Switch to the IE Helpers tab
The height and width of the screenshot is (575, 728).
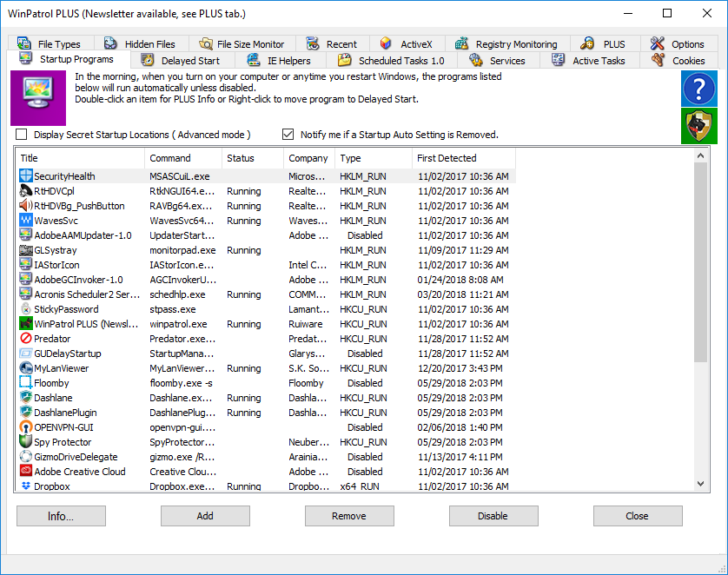pyautogui.click(x=280, y=60)
